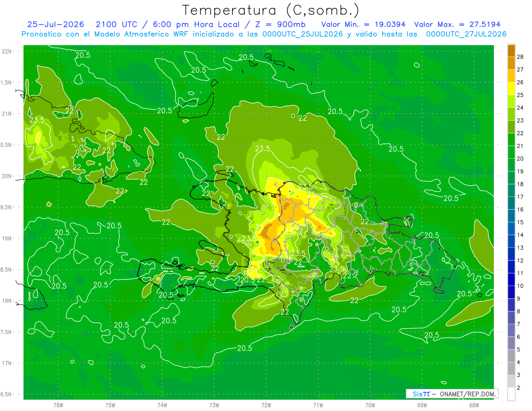Click the '20N' latitude axis label

[x=7, y=176]
